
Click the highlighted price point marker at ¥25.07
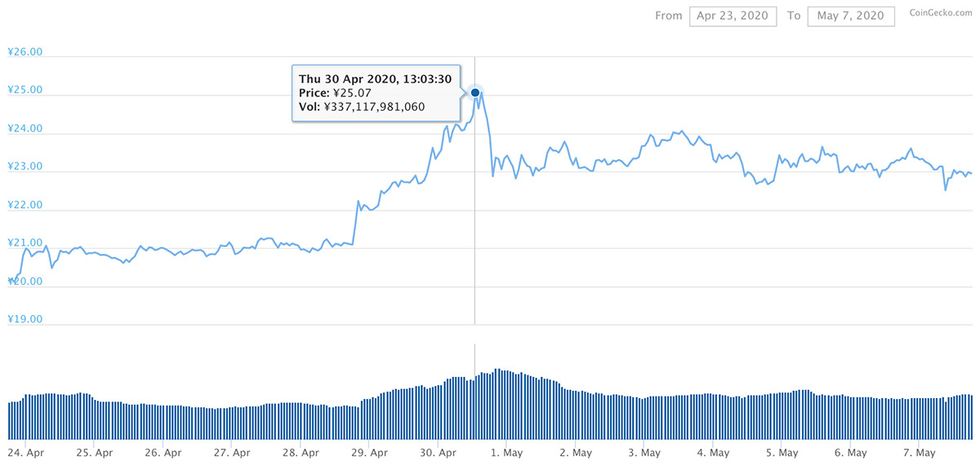click(x=475, y=93)
